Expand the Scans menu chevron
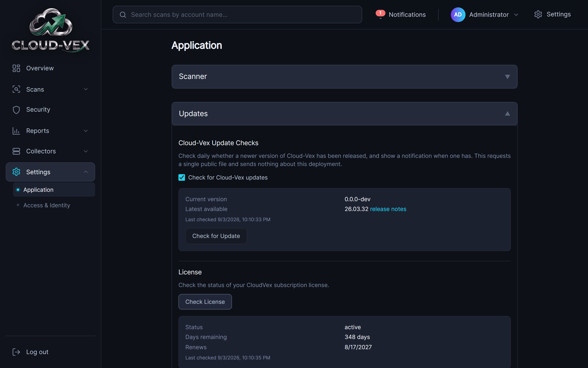The width and height of the screenshot is (588, 368). (86, 89)
